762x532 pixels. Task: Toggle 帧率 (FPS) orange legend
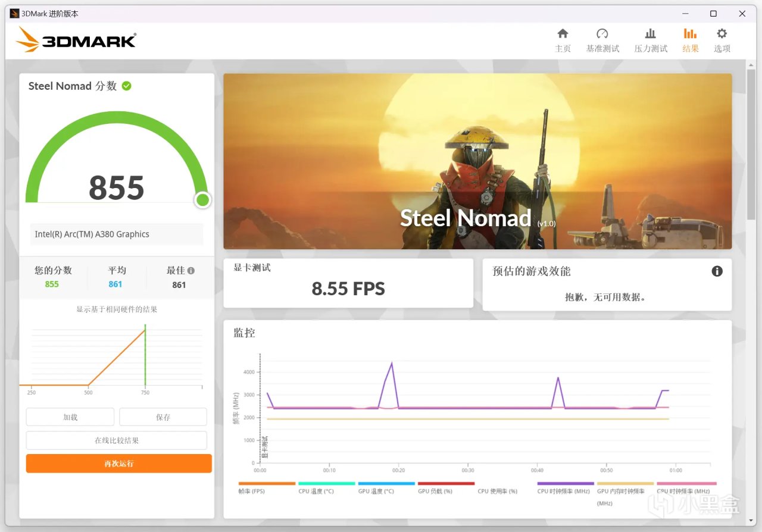click(267, 484)
